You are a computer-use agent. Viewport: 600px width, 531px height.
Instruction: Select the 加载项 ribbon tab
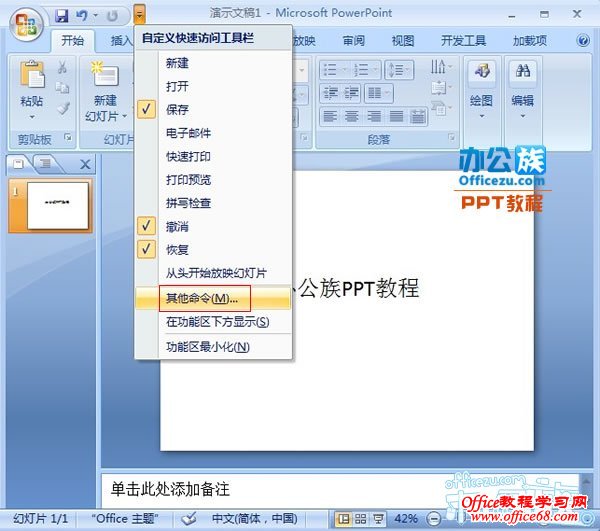coord(530,41)
